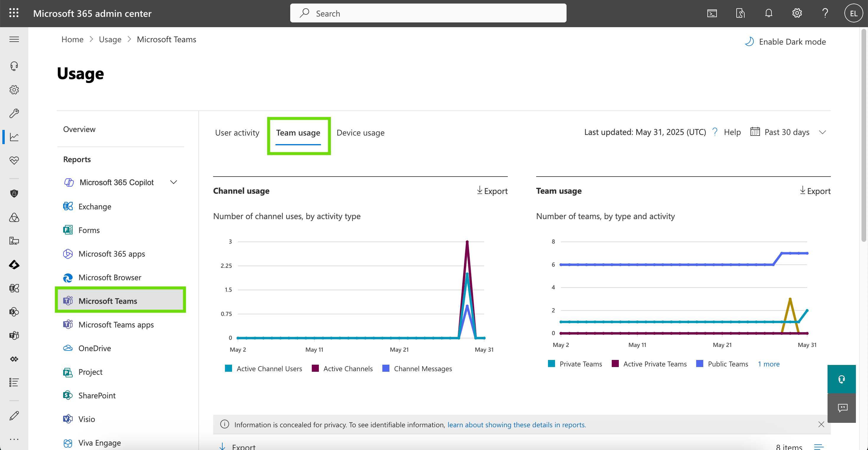Screen dimensions: 868x450
Task: Click the page vertical scrollbar
Action: pos(864,136)
